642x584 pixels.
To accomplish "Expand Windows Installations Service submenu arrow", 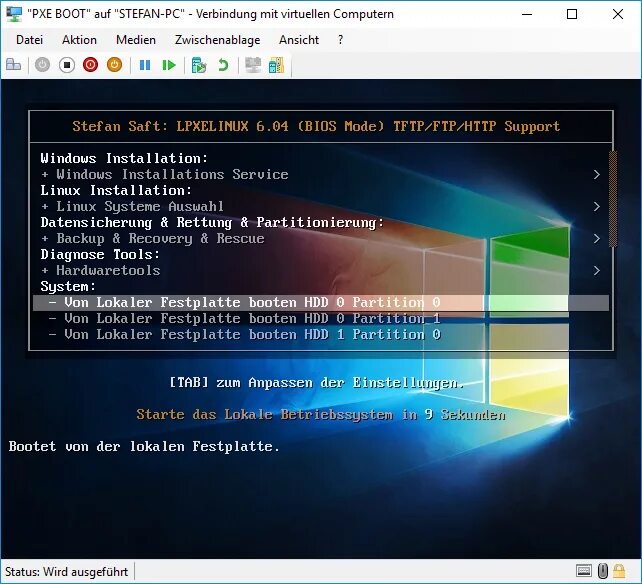I will [597, 174].
